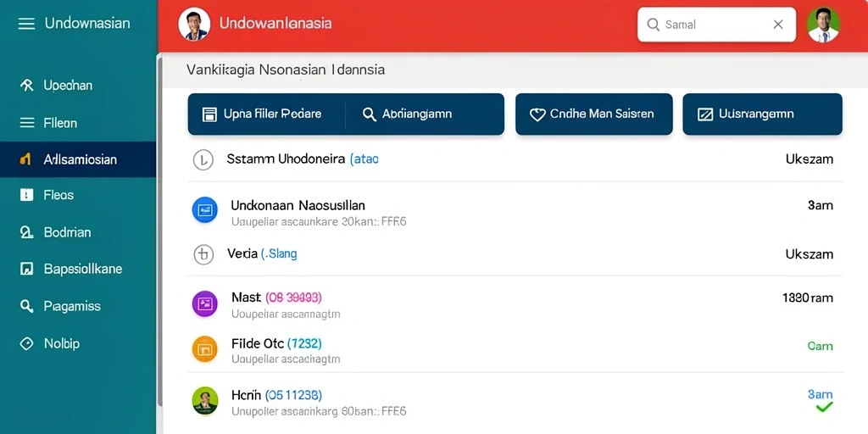The width and height of the screenshot is (868, 434).
Task: Click the Fleos alert icon
Action: pyautogui.click(x=26, y=195)
